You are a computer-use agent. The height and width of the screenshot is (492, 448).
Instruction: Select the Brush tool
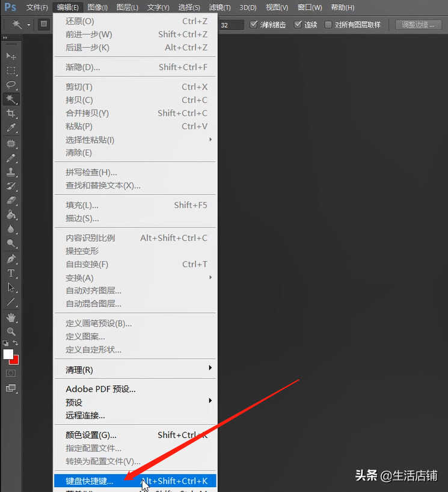(11, 158)
